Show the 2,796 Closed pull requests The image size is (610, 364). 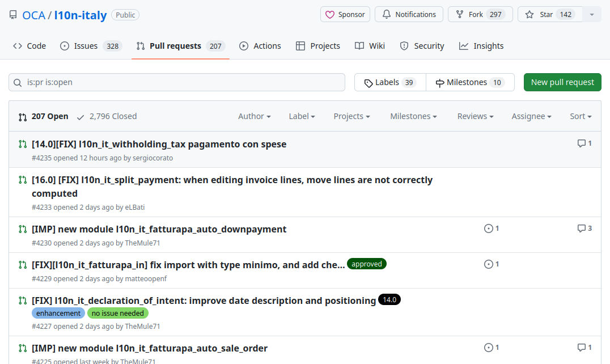click(107, 116)
